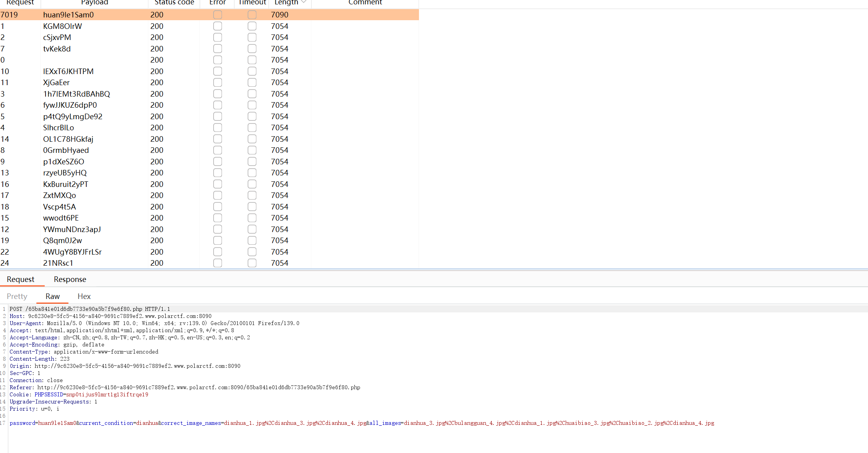This screenshot has height=453, width=868.
Task: Select the Pretty view
Action: tap(17, 296)
